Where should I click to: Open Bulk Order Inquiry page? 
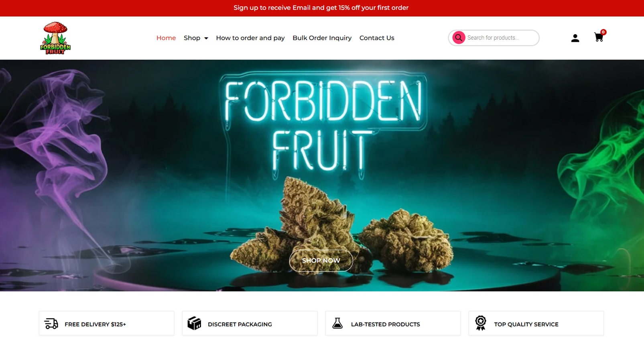(322, 38)
